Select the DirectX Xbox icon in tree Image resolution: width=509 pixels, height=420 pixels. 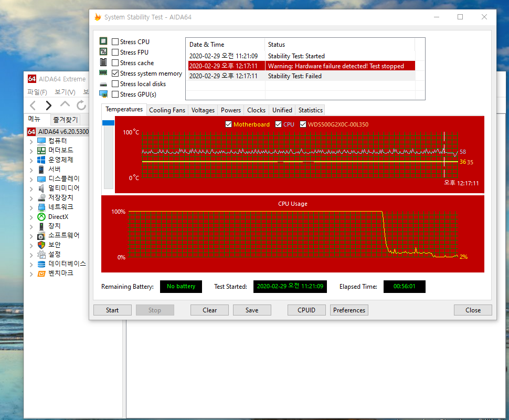41,217
